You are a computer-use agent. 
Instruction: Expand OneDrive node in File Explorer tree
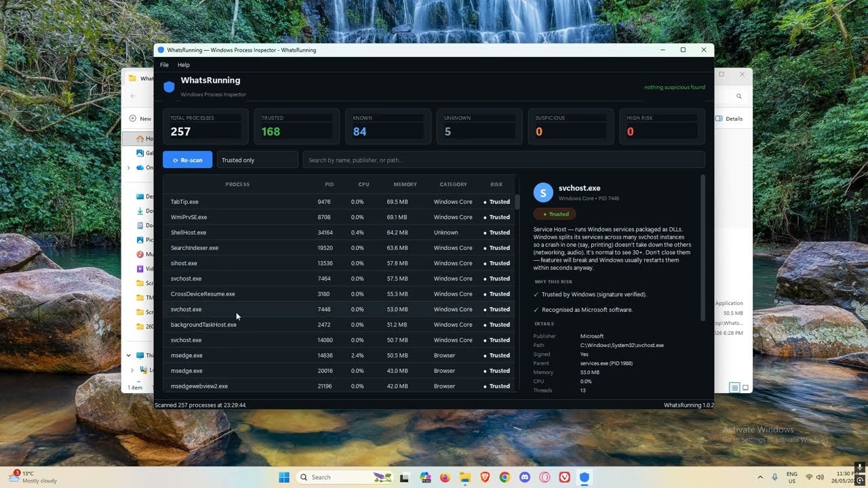coord(129,167)
